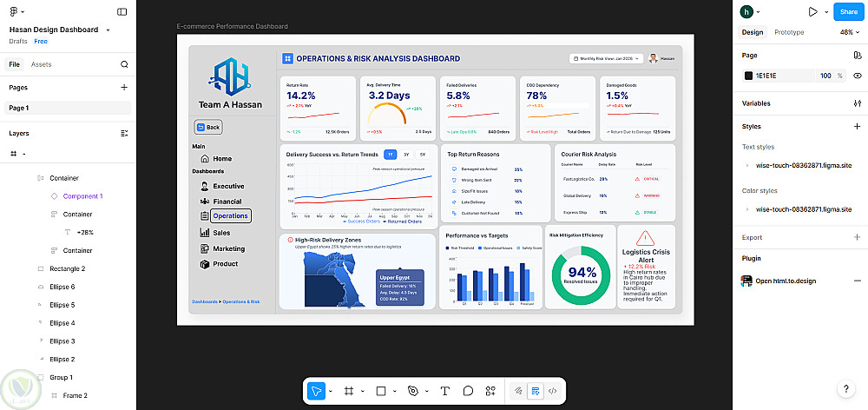Click Hasan Design Dashboard file title
This screenshot has height=410, width=868.
[x=54, y=30]
